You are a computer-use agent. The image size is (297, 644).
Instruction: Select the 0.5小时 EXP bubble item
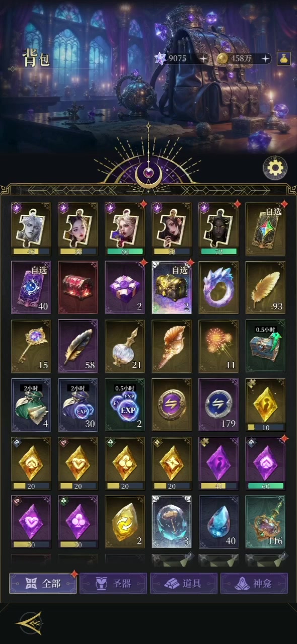[x=125, y=405]
